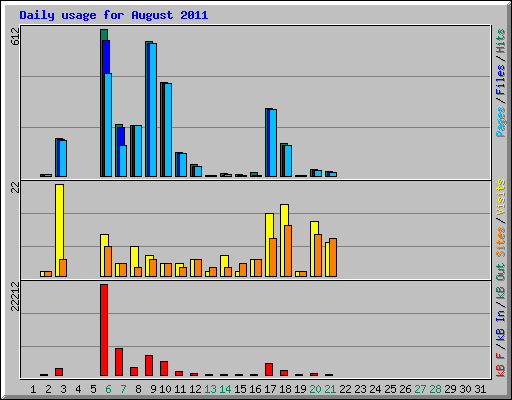Click day label "18" on the x-axis
The image size is (512, 400).
[285, 389]
